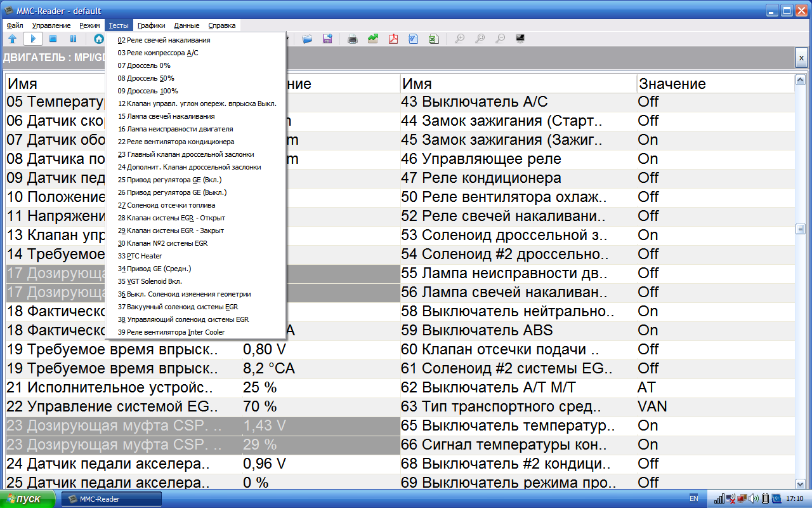The height and width of the screenshot is (508, 812).
Task: Open the Файл menu
Action: pos(15,25)
